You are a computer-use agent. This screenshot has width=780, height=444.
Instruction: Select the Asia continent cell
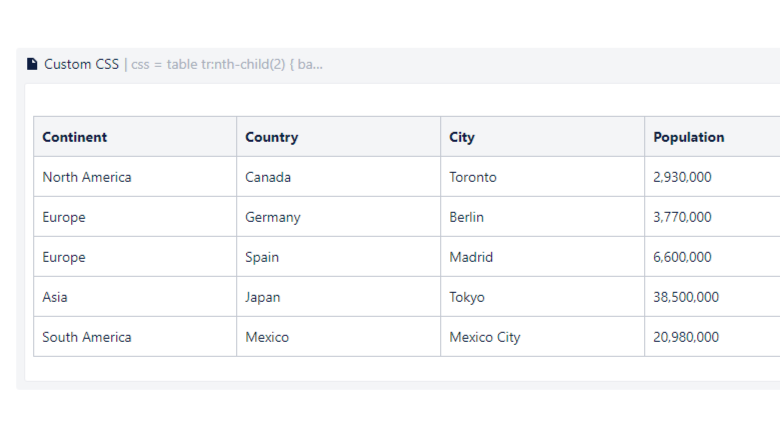click(55, 297)
